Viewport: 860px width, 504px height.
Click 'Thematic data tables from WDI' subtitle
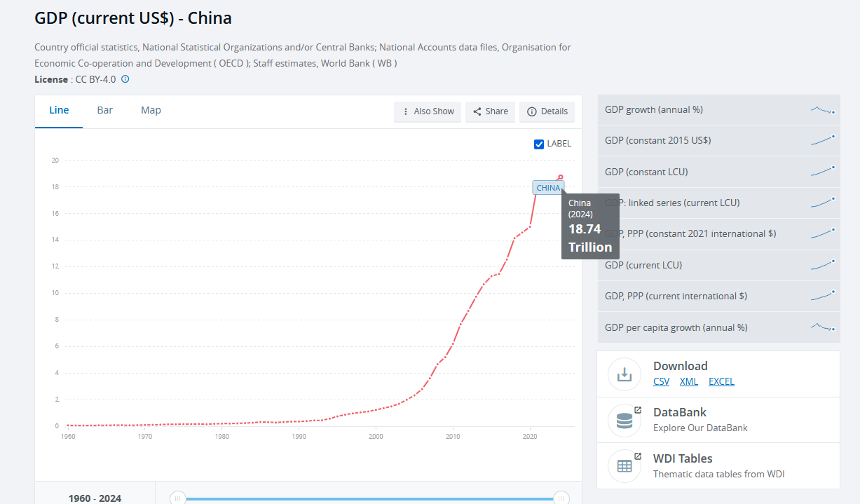tap(718, 474)
